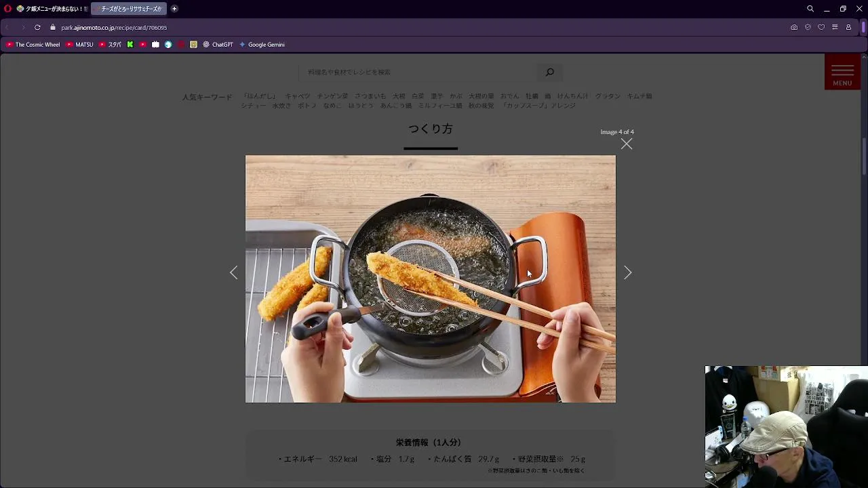Screen dimensions: 868x488
Task: Open the Opera easy setup icon
Action: [835, 27]
